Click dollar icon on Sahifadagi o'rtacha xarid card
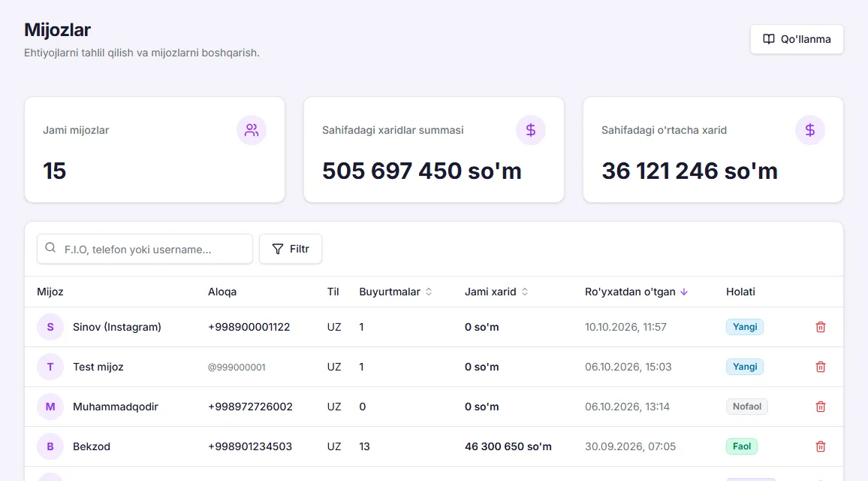 click(x=810, y=130)
